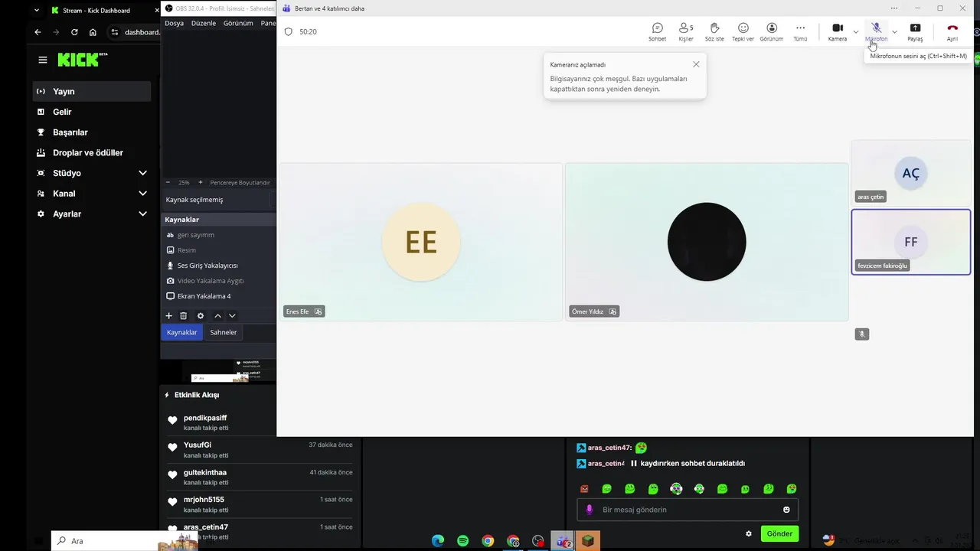The height and width of the screenshot is (551, 980).
Task: Click mrjohn5155 in the activity feed
Action: point(204,499)
